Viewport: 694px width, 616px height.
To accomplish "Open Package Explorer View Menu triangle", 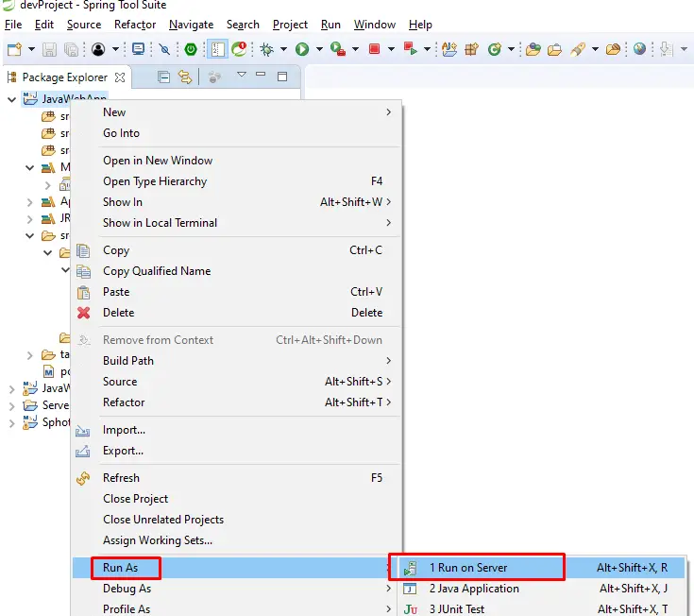I will pyautogui.click(x=242, y=75).
